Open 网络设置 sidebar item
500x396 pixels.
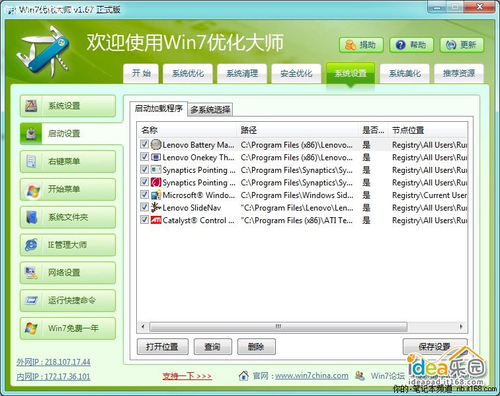click(68, 273)
